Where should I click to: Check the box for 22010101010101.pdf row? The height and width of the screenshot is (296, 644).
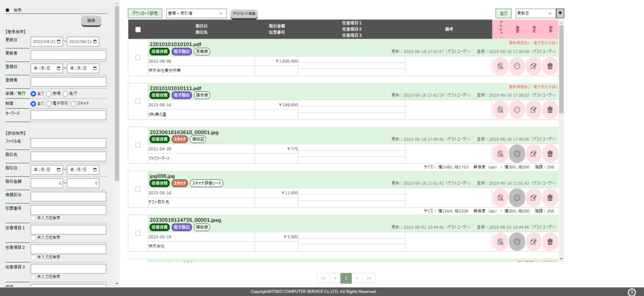coord(138,58)
